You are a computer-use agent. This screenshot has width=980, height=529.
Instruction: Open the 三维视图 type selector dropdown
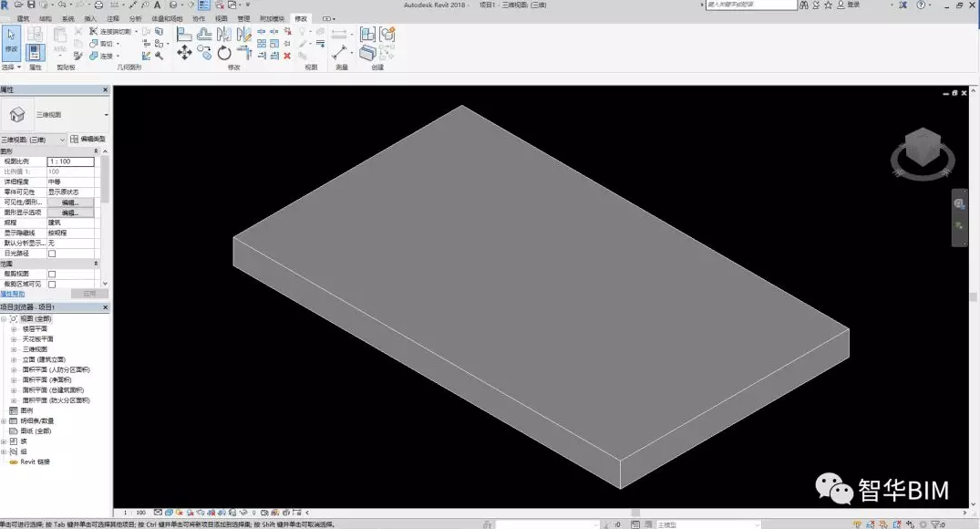tap(107, 115)
